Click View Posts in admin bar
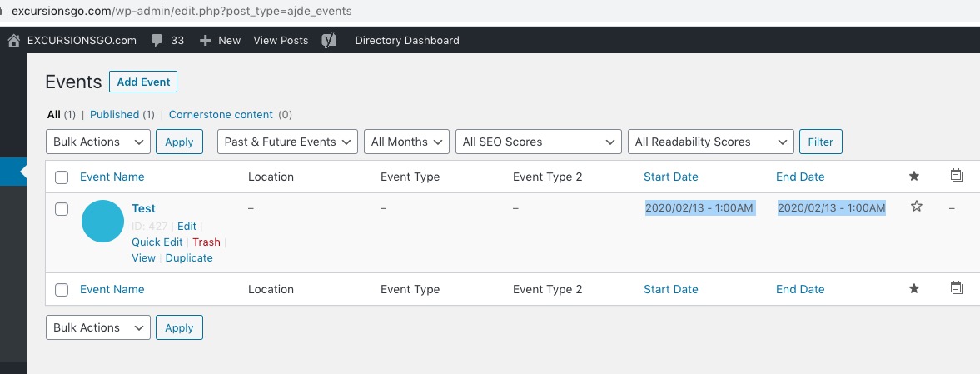Viewport: 980px width, 374px height. coord(281,40)
